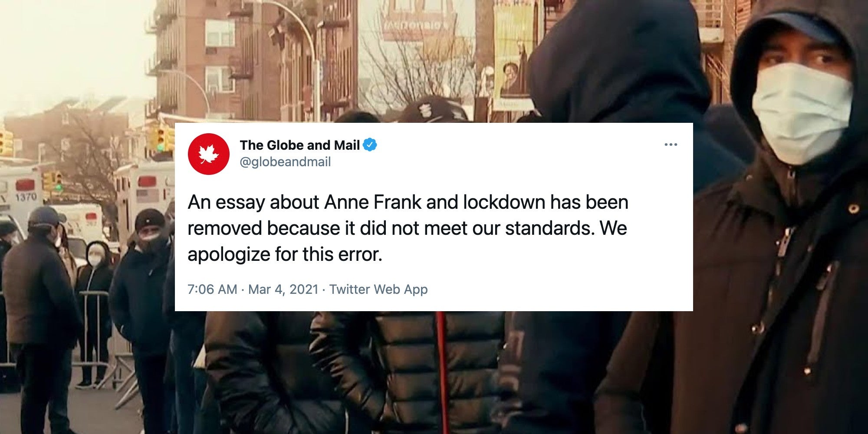Image resolution: width=868 pixels, height=434 pixels.
Task: Click the metal crowd barricade at left
Action: pyautogui.click(x=93, y=330)
